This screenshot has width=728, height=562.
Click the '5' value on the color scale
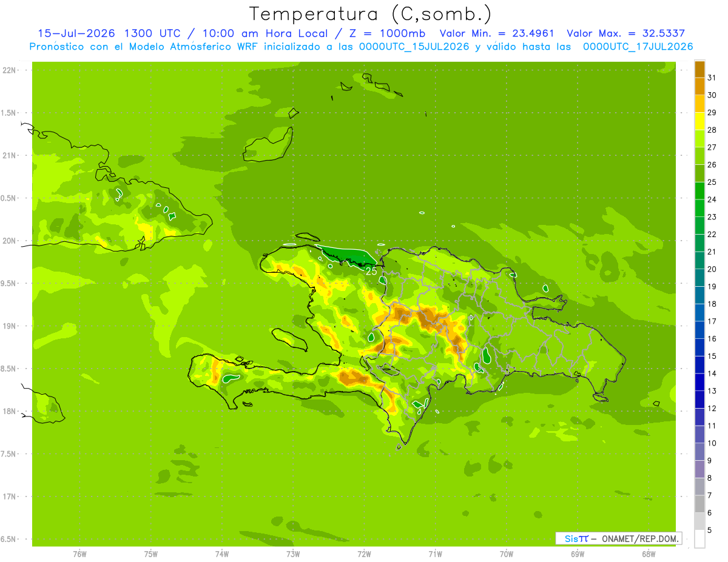click(x=710, y=530)
